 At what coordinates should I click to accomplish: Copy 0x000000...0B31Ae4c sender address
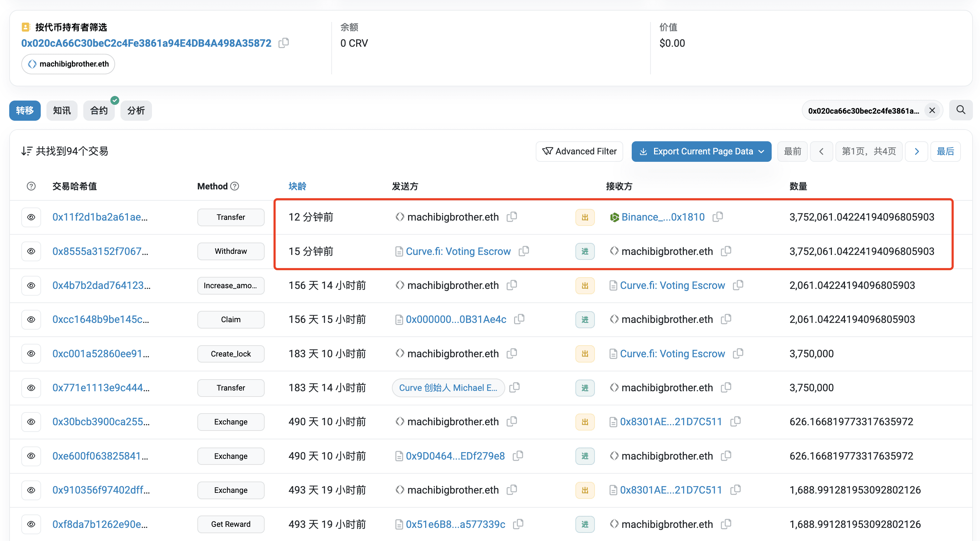click(x=519, y=319)
